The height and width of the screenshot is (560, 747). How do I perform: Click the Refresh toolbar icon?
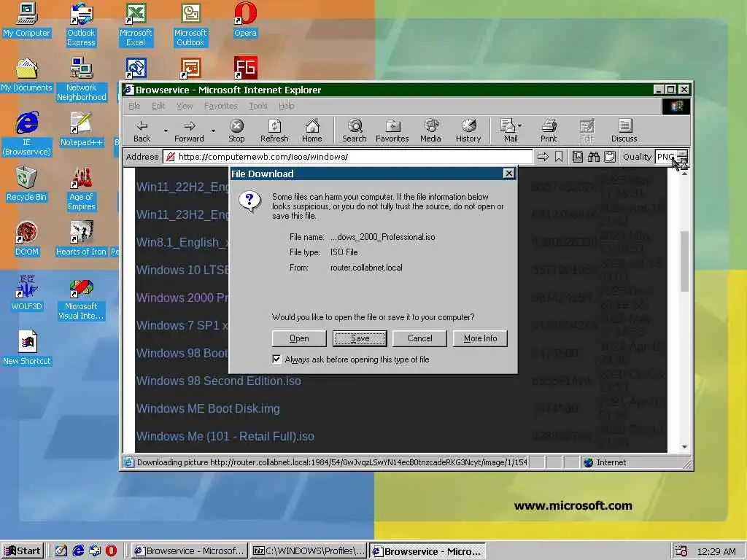(x=274, y=131)
